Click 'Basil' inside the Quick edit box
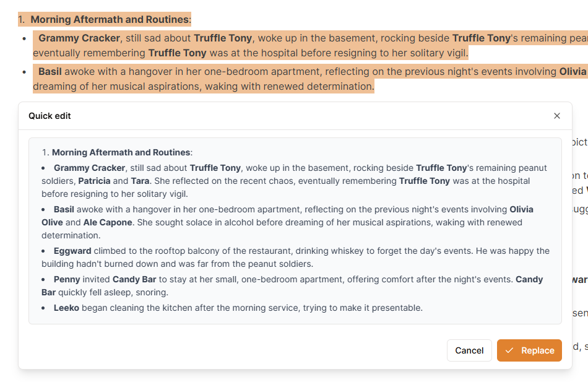Viewport: 588px width, 382px height. pyautogui.click(x=64, y=209)
